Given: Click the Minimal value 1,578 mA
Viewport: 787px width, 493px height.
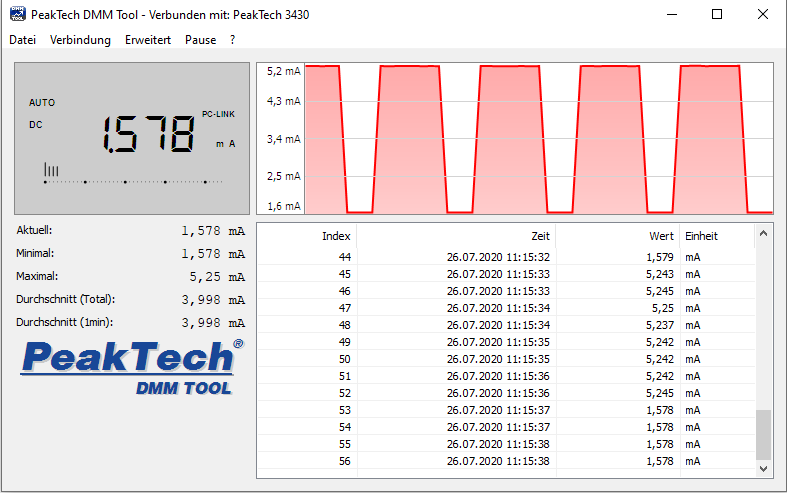Looking at the screenshot, I should pyautogui.click(x=213, y=254).
